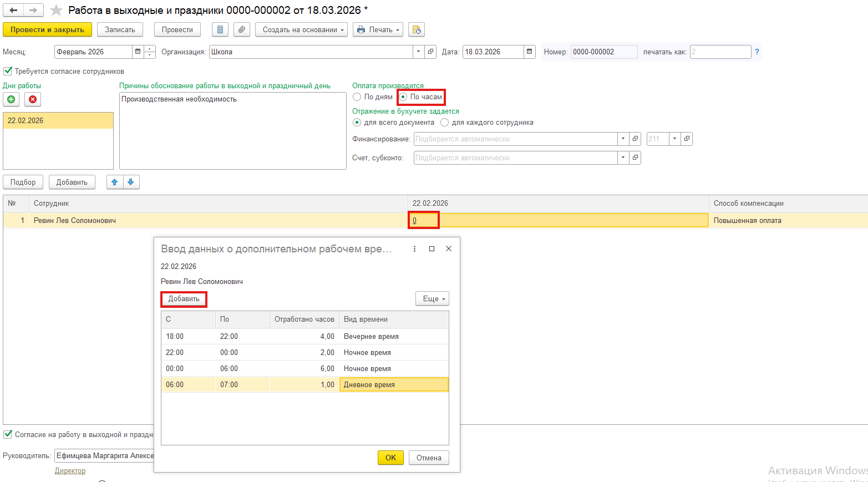The height and width of the screenshot is (482, 868).
Task: Open hours link 0 for Ревин
Action: [x=414, y=220]
